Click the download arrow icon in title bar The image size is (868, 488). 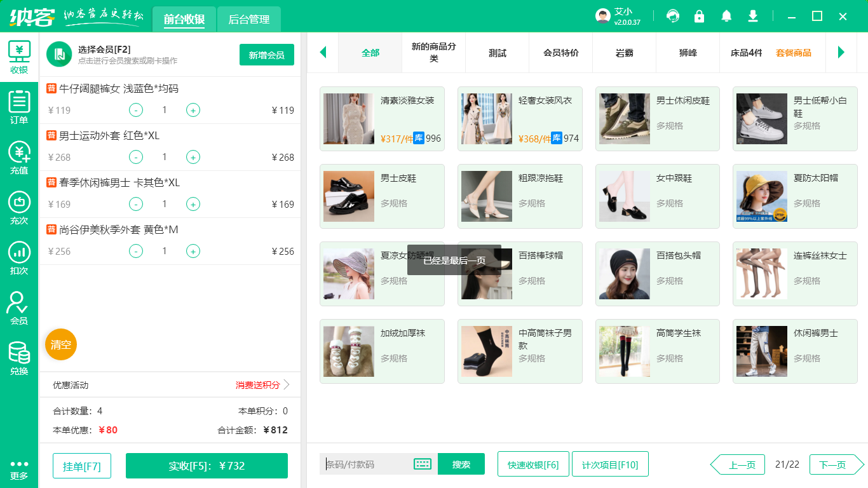click(x=753, y=16)
